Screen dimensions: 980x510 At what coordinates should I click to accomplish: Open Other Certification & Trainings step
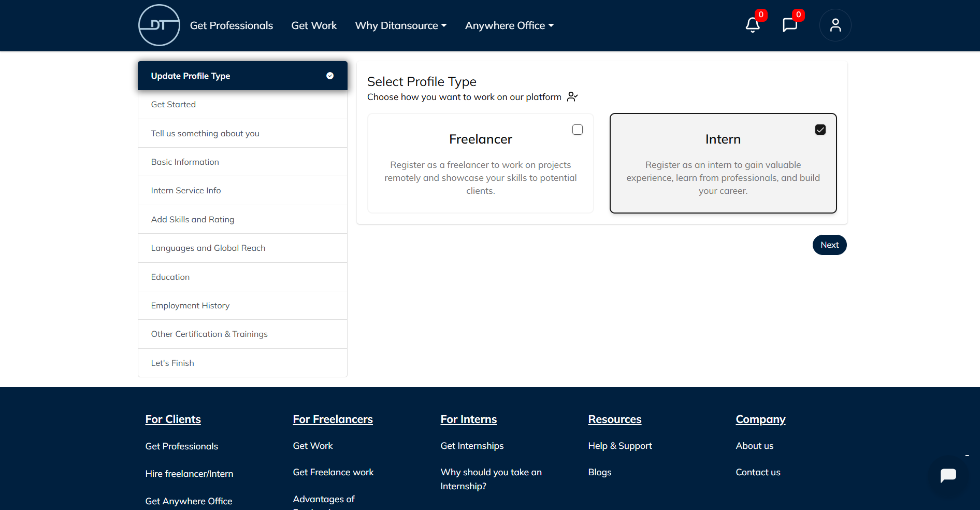click(x=242, y=334)
